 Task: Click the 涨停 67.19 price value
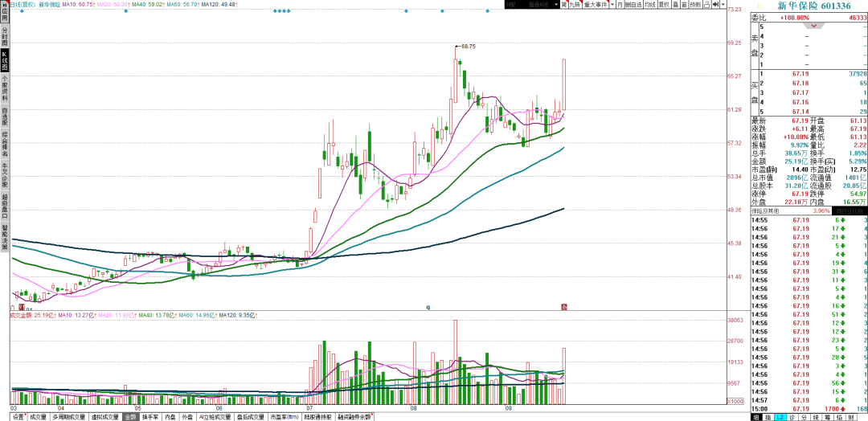tap(800, 194)
